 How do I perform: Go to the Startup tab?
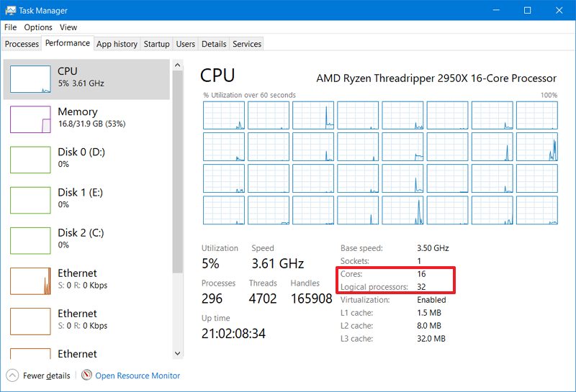(x=156, y=44)
